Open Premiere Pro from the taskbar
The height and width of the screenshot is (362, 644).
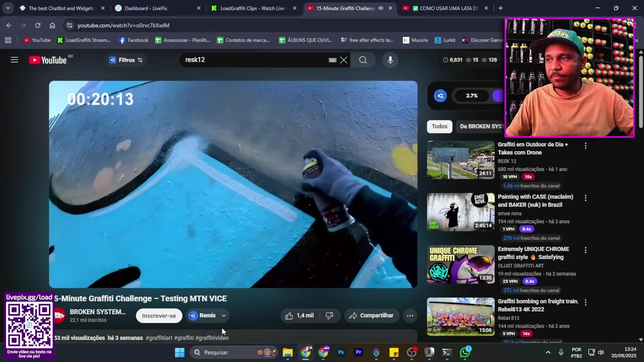(359, 352)
